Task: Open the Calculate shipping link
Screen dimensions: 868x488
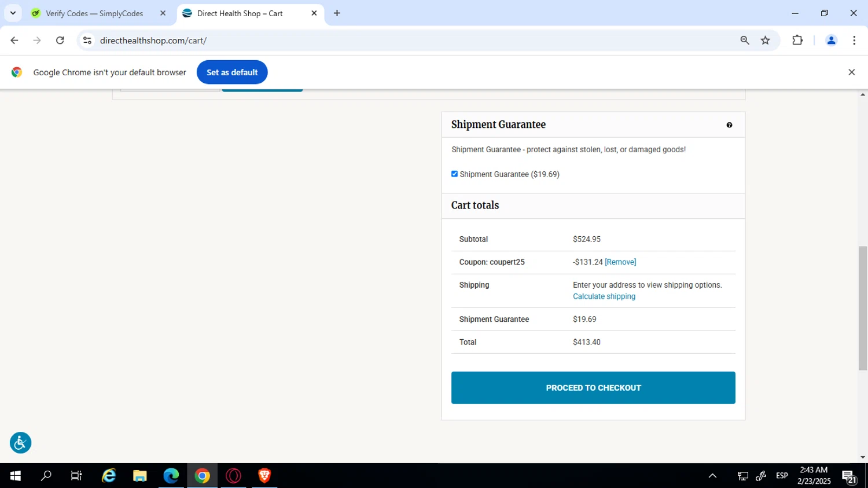Action: 604,296
